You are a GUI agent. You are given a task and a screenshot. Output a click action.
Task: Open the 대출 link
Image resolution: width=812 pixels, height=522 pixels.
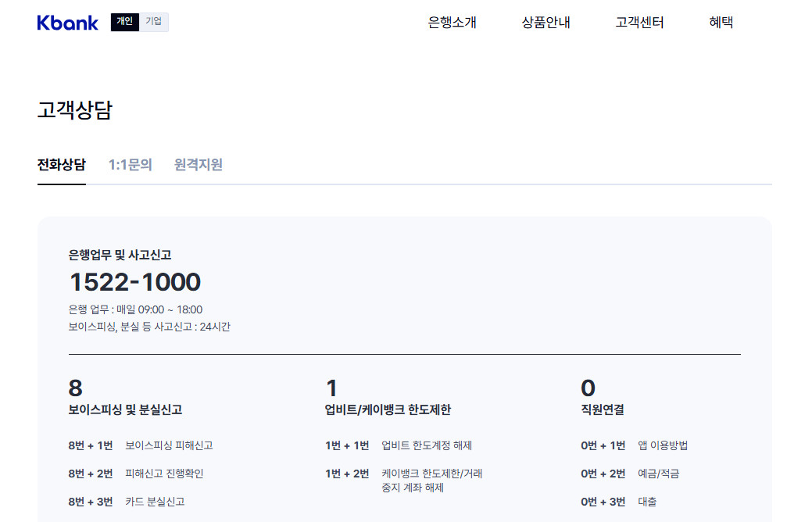[x=647, y=502]
